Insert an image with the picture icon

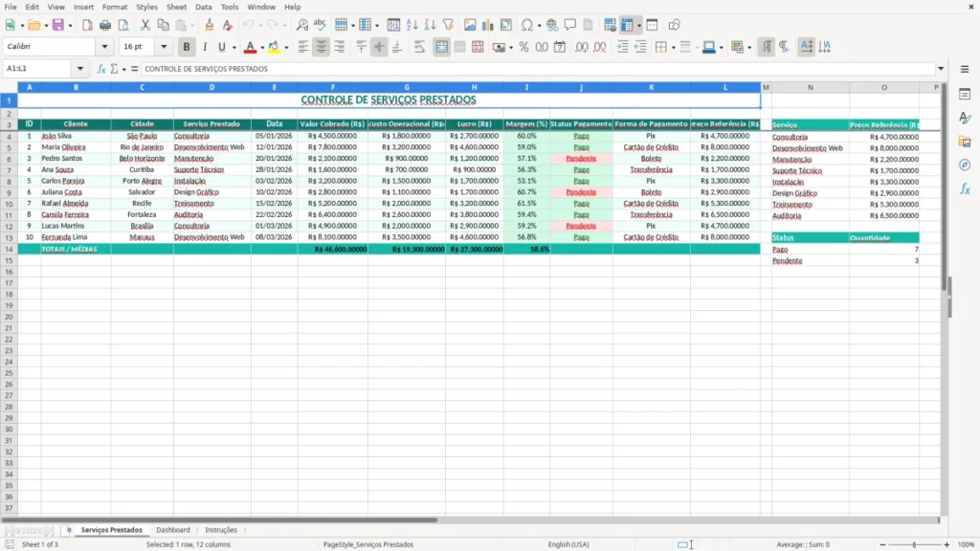click(x=470, y=25)
